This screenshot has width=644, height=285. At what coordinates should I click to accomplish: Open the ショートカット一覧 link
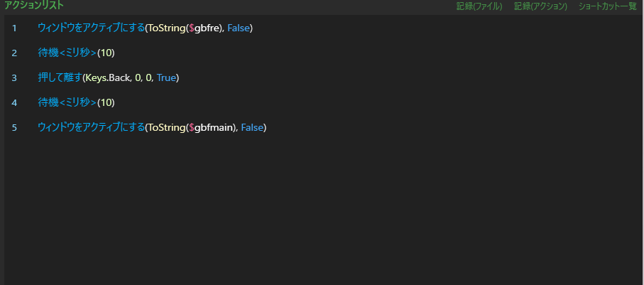pyautogui.click(x=608, y=6)
